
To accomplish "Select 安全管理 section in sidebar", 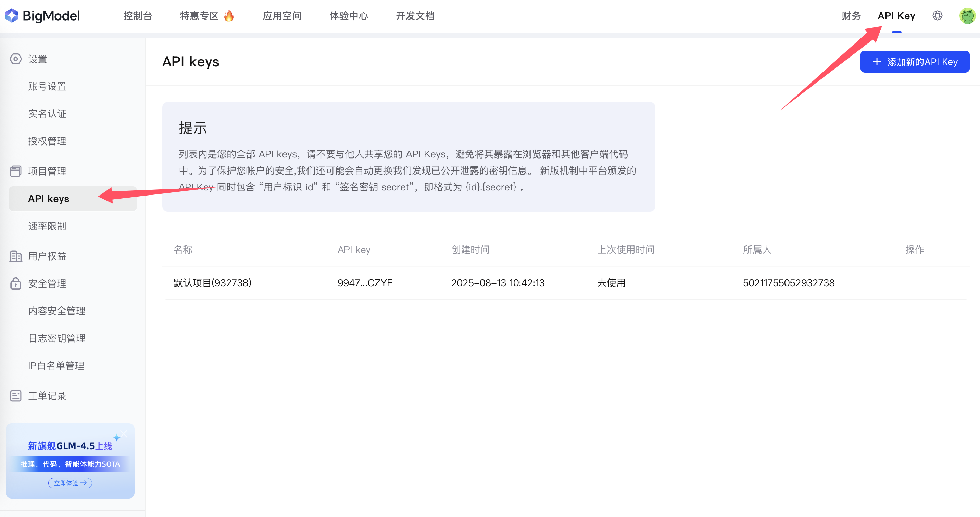I will point(47,283).
